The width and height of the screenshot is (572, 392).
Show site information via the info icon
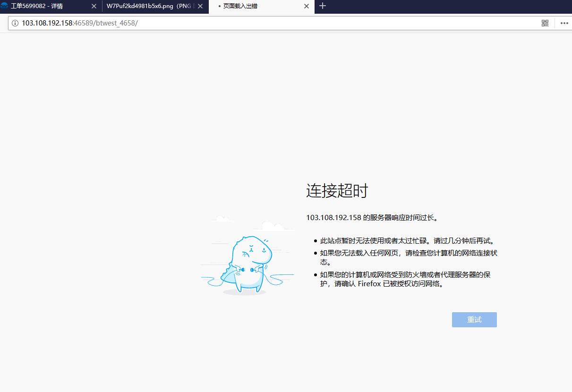[15, 23]
